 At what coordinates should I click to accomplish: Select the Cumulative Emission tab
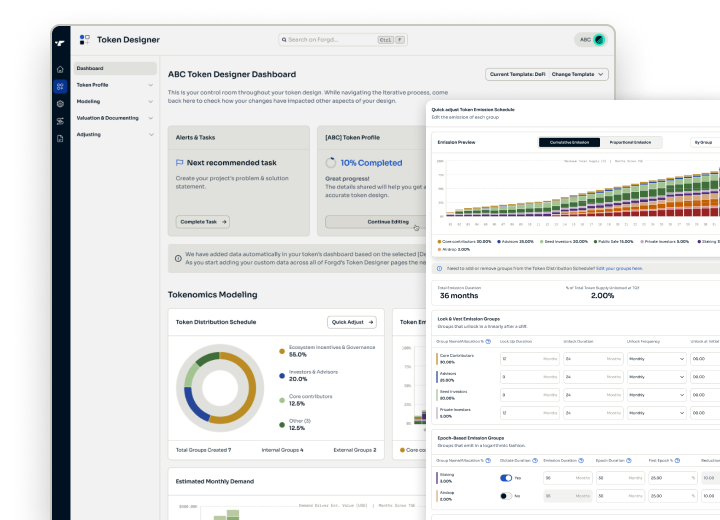tap(571, 142)
